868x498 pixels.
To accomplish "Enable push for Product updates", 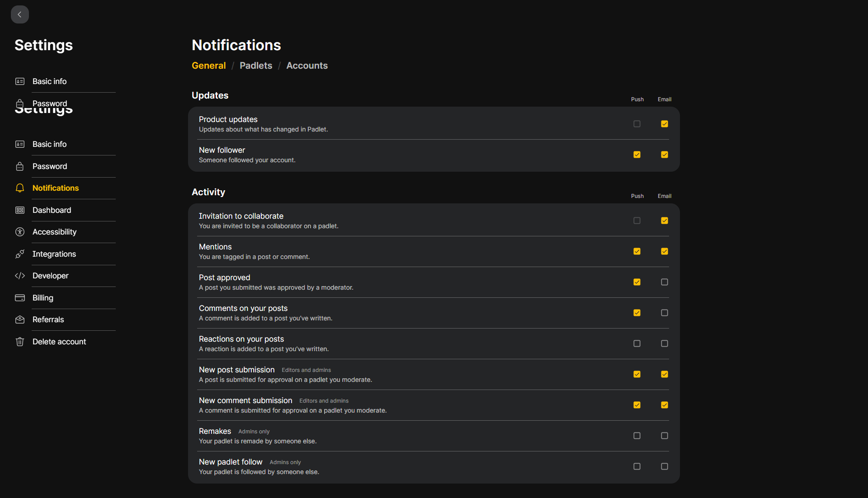I will click(x=637, y=124).
